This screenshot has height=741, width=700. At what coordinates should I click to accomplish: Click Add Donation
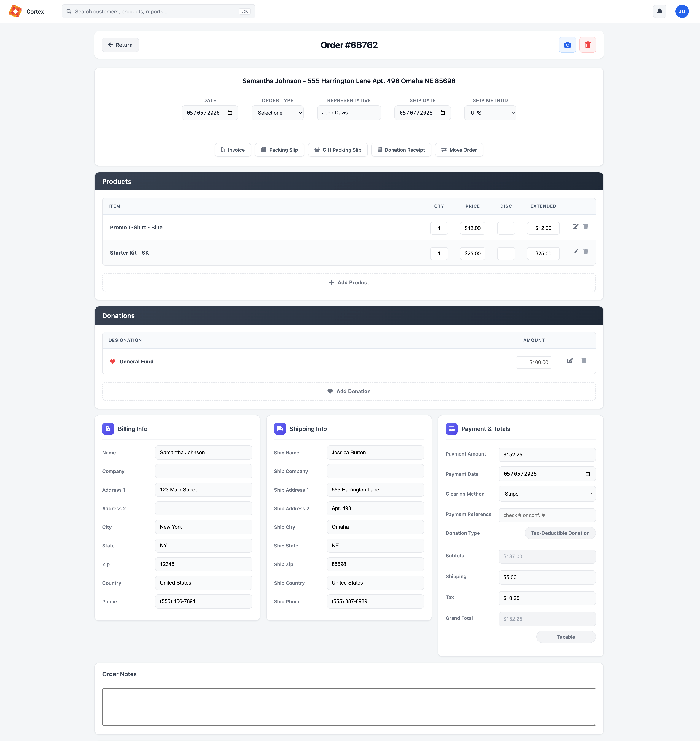349,392
